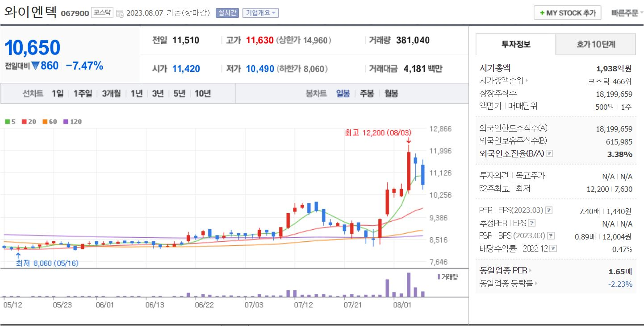Click the orange 60-day moving average legend

click(50, 121)
